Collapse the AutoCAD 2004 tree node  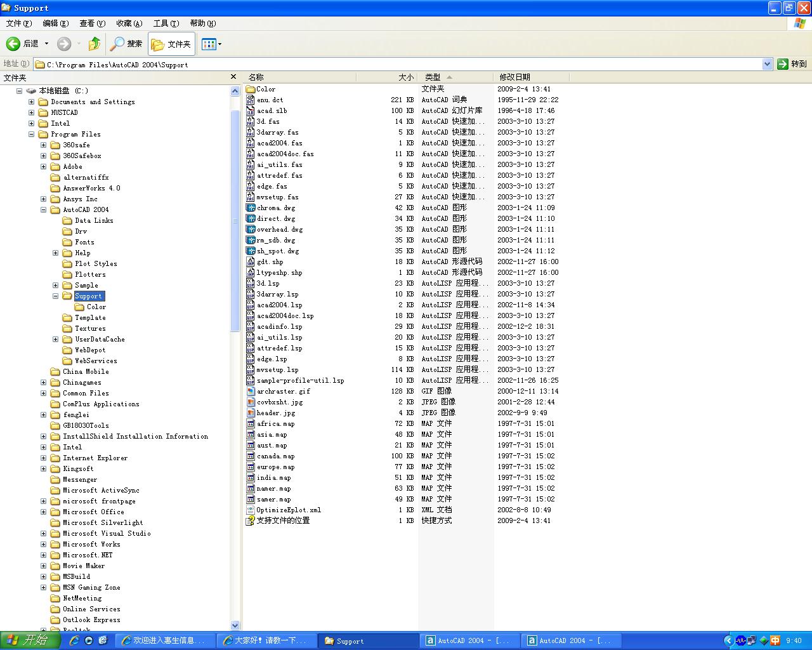click(43, 209)
